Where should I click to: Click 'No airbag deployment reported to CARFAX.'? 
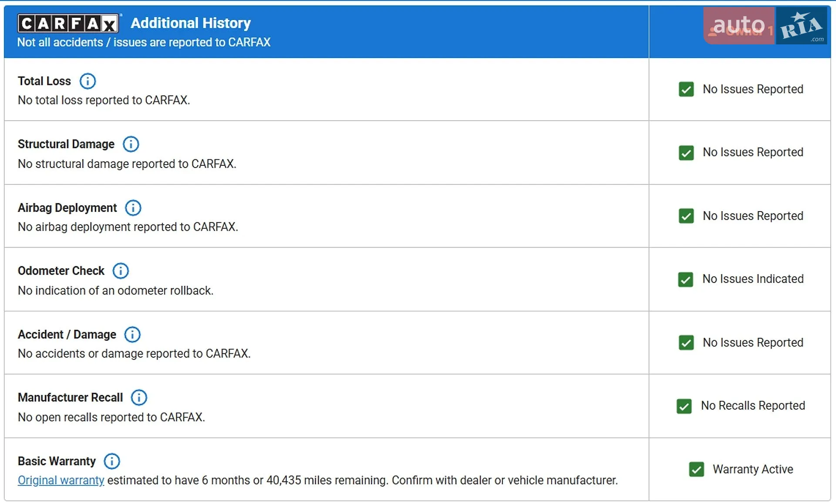click(x=128, y=227)
